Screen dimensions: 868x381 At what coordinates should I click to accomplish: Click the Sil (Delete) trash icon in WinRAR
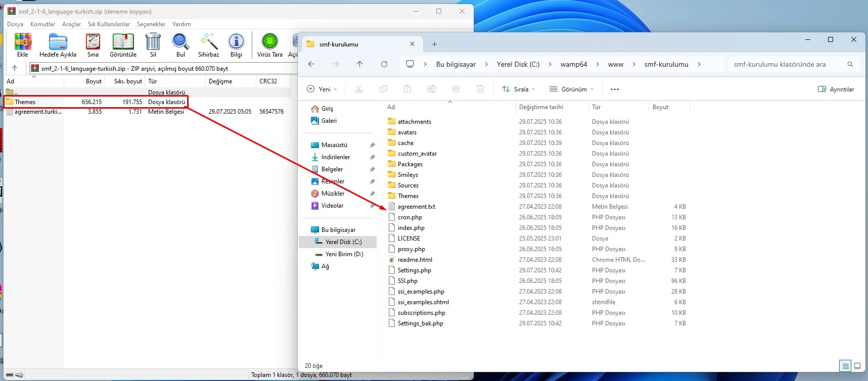(153, 42)
